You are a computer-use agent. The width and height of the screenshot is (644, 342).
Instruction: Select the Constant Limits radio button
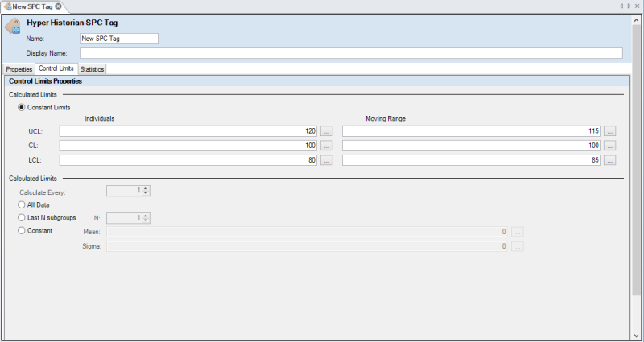pos(22,107)
